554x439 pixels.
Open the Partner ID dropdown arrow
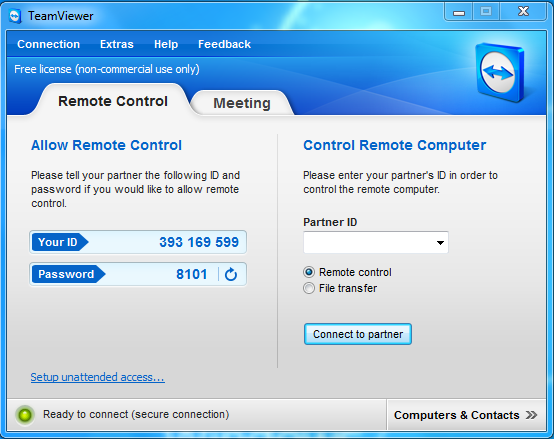(440, 243)
